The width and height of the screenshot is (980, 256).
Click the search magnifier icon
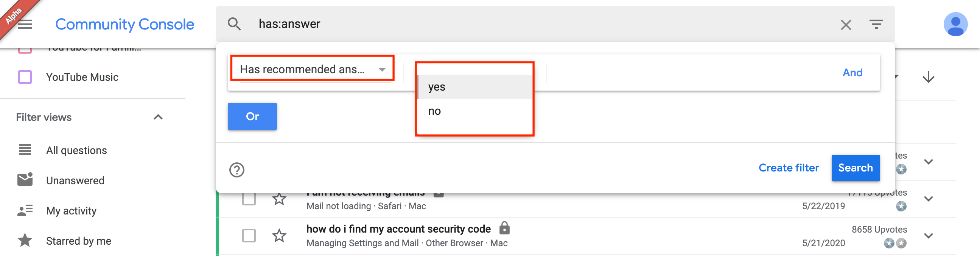tap(234, 24)
